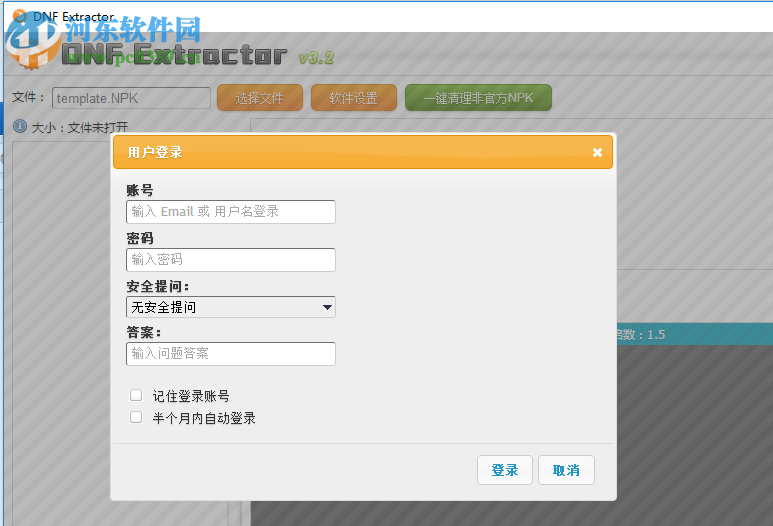Click the 输入问题答案 answer field
Viewport: 773px width, 526px height.
(x=231, y=353)
